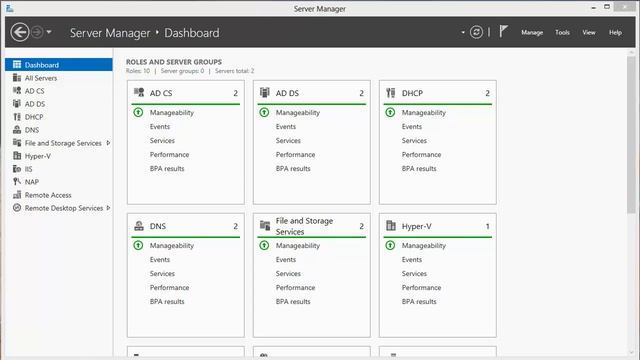This screenshot has height=360, width=640.
Task: Open the AD DS tile title
Action: click(x=287, y=93)
